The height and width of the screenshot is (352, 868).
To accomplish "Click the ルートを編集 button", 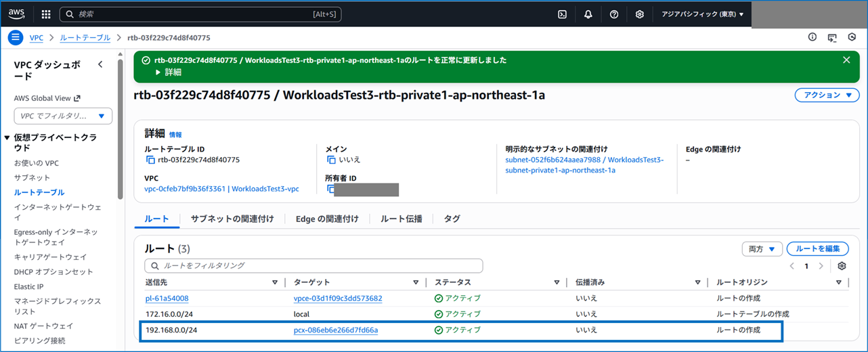I will (817, 249).
